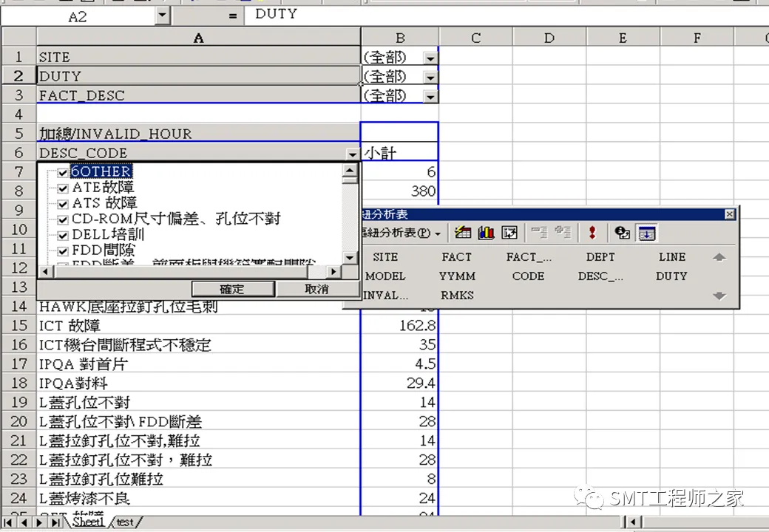Open the Chart Wizard colored bars icon
The image size is (769, 532).
pos(486,233)
